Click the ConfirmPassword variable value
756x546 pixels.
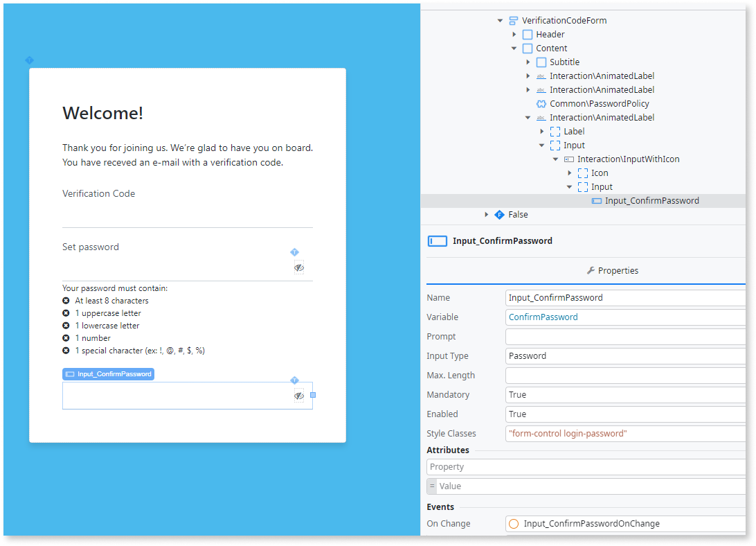(x=543, y=317)
